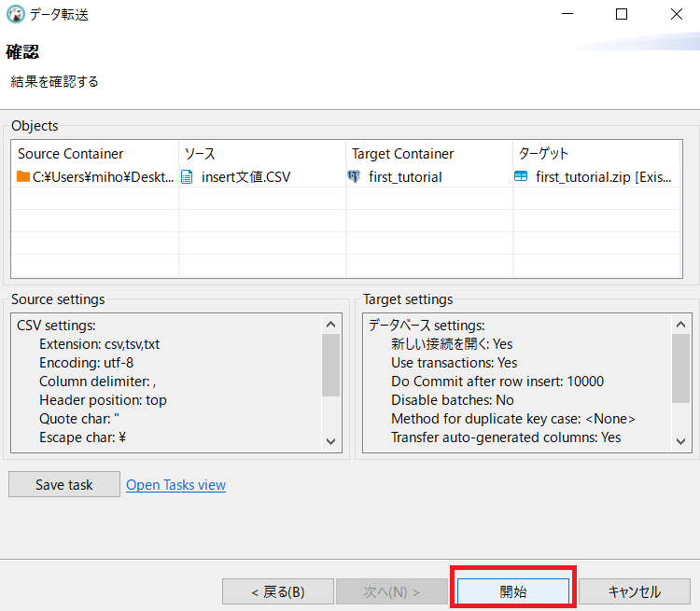
Task: Select the insert文値.CSV source cell
Action: pyautogui.click(x=262, y=176)
